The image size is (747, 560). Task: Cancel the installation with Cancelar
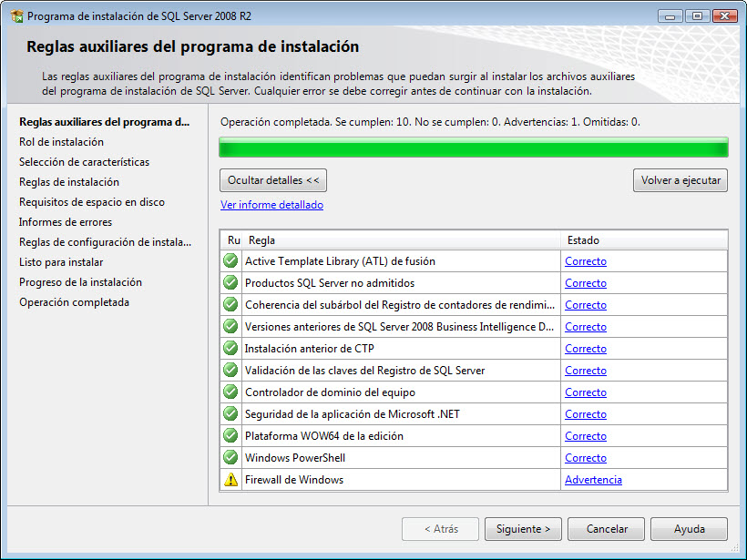tap(606, 529)
